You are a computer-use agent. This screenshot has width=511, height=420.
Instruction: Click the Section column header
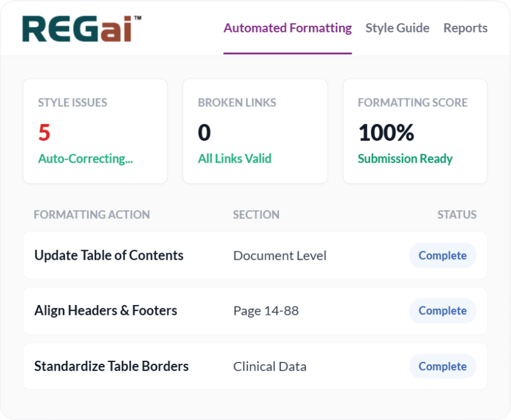(256, 215)
